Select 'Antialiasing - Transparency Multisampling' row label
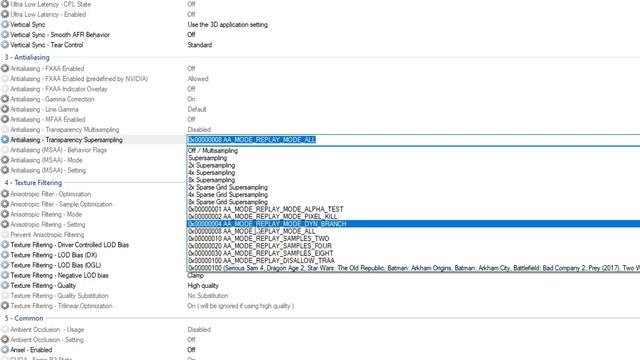The height and width of the screenshot is (360, 640). (64, 130)
